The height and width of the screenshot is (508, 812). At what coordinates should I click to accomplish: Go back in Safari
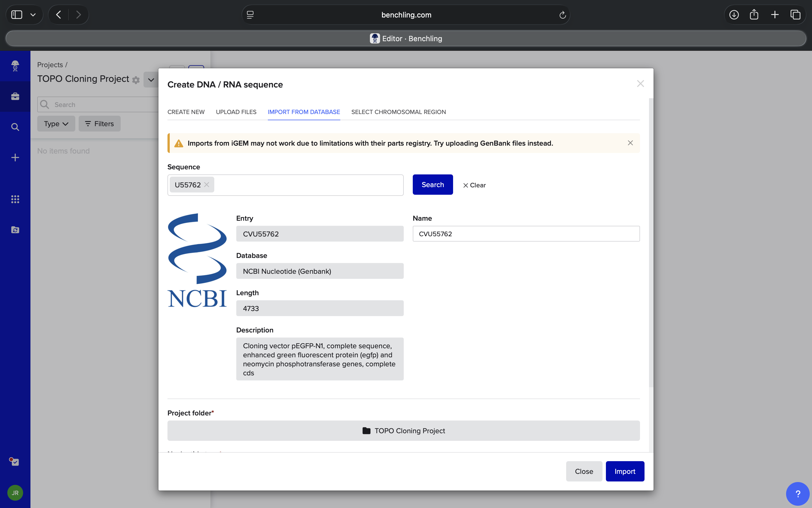click(x=59, y=15)
